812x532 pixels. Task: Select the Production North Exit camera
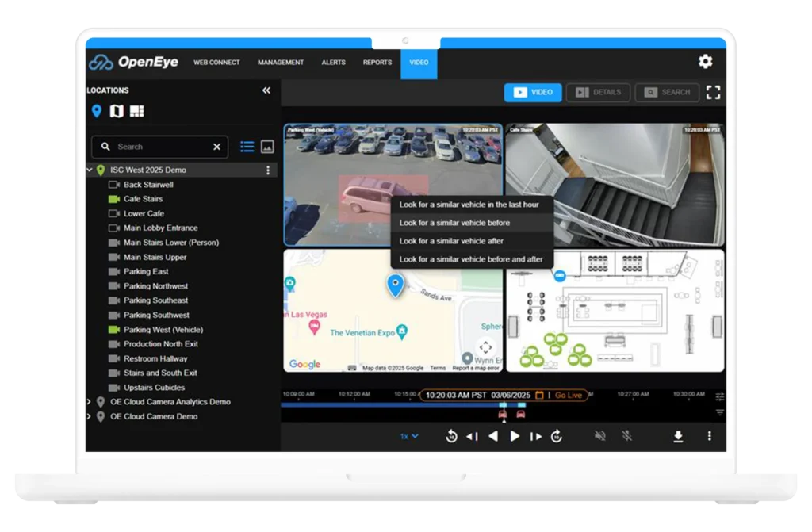(160, 344)
